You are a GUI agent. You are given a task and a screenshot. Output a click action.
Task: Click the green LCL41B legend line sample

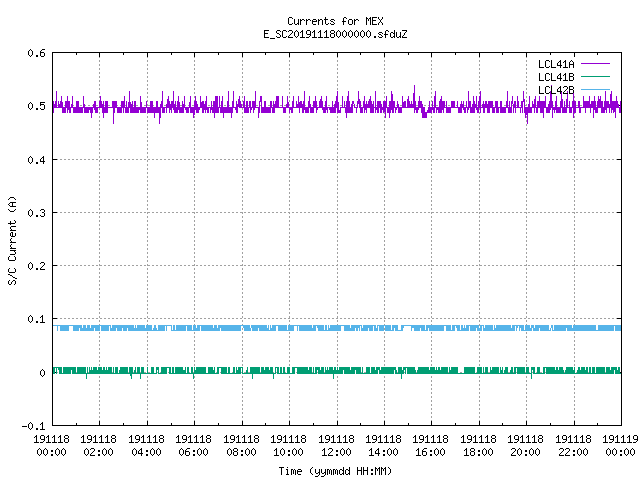[596, 76]
